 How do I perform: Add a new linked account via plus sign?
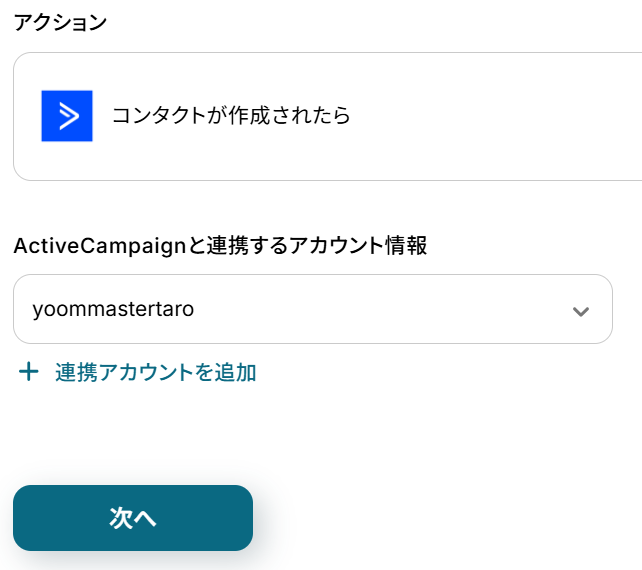(29, 373)
